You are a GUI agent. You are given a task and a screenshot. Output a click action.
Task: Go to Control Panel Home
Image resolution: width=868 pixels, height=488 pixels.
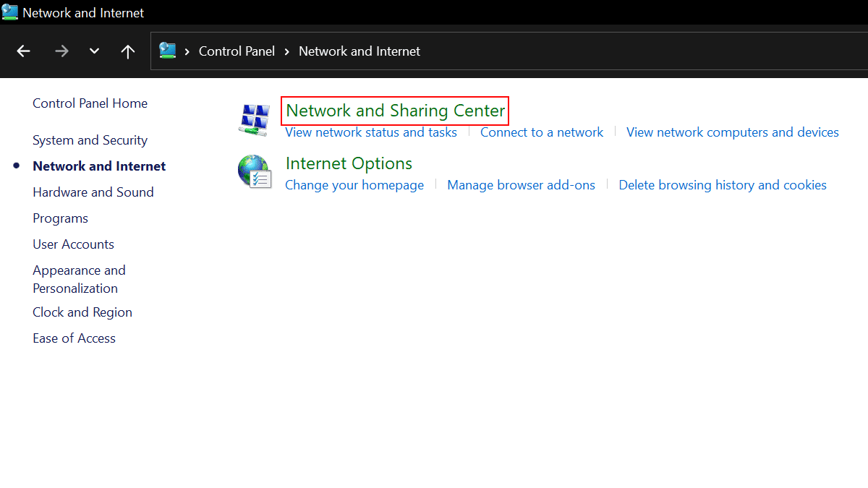(x=90, y=103)
